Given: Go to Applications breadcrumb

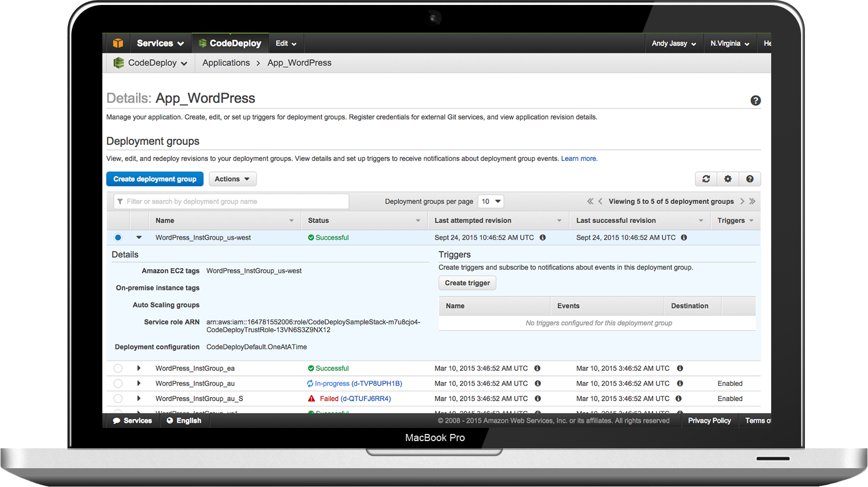Looking at the screenshot, I should [x=226, y=63].
